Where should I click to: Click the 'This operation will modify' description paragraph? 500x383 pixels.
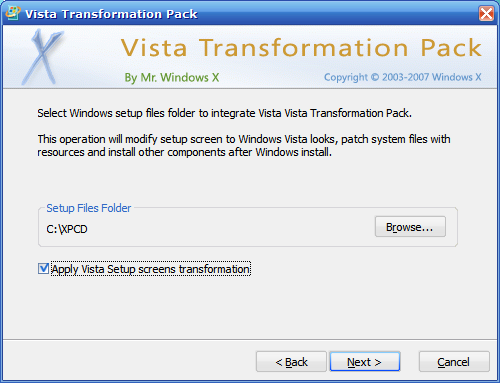pos(244,146)
